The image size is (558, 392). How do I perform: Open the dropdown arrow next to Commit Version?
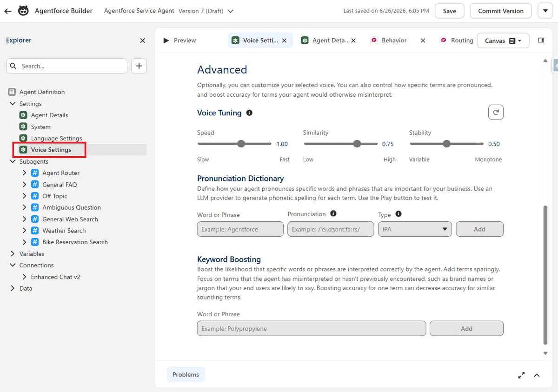tap(545, 11)
